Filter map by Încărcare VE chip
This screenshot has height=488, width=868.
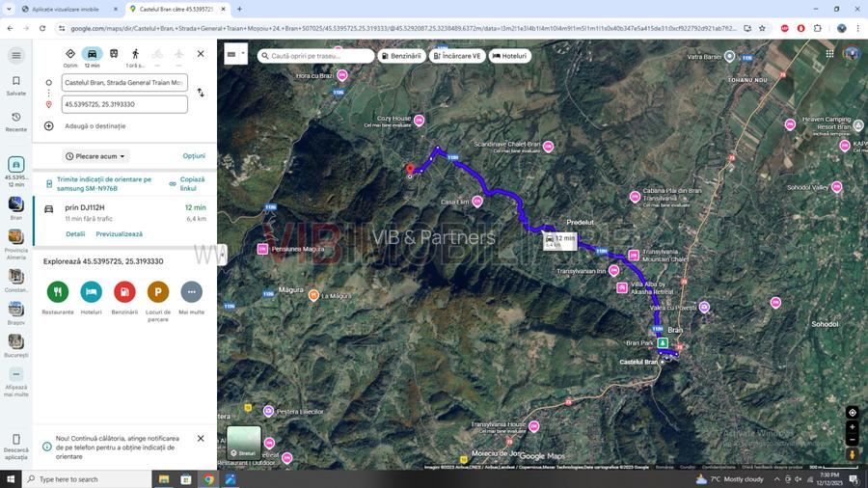click(457, 56)
